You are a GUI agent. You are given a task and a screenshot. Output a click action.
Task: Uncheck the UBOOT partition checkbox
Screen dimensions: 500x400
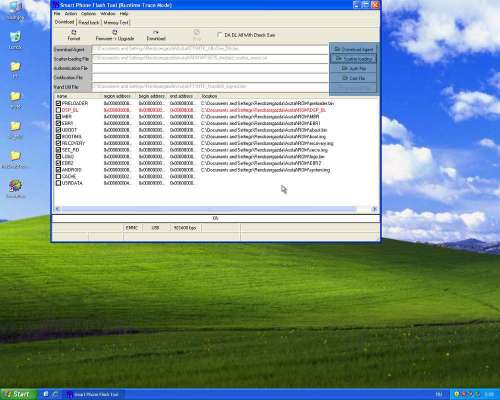tap(58, 130)
